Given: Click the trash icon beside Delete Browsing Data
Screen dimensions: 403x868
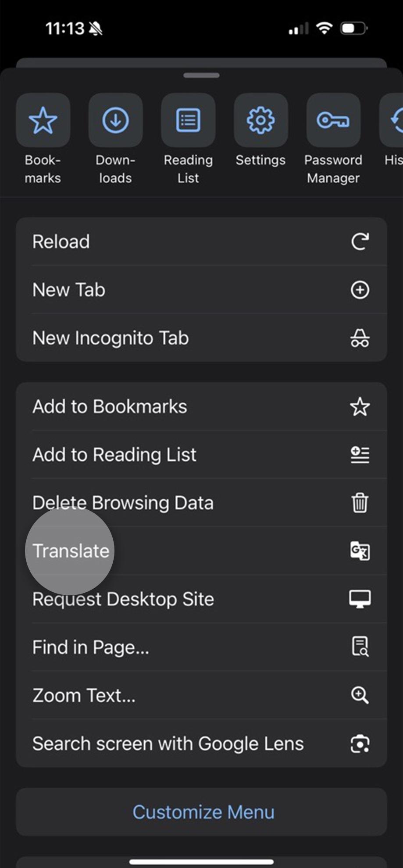Looking at the screenshot, I should tap(360, 503).
